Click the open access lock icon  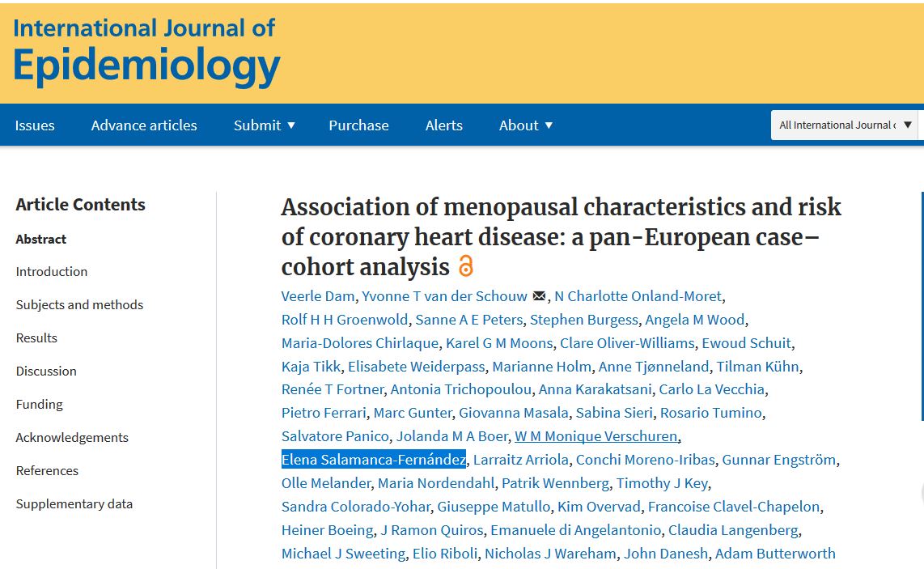465,266
